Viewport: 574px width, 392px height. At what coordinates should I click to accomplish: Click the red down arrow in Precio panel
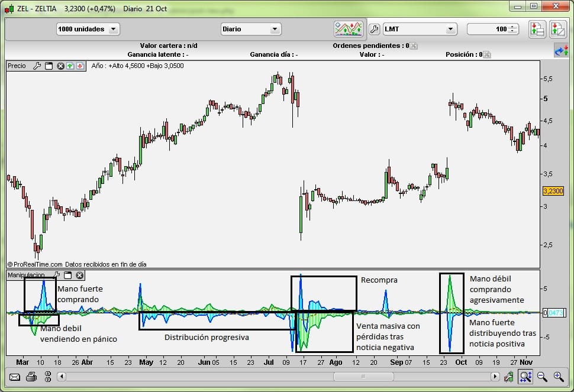[x=79, y=66]
